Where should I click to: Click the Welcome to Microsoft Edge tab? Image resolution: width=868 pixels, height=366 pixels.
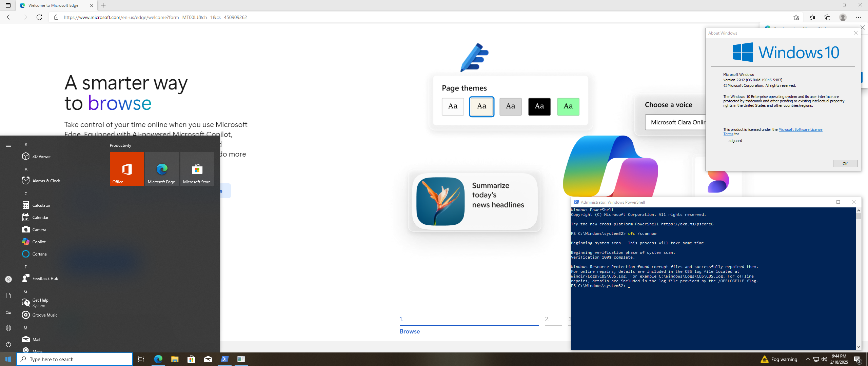pos(56,5)
